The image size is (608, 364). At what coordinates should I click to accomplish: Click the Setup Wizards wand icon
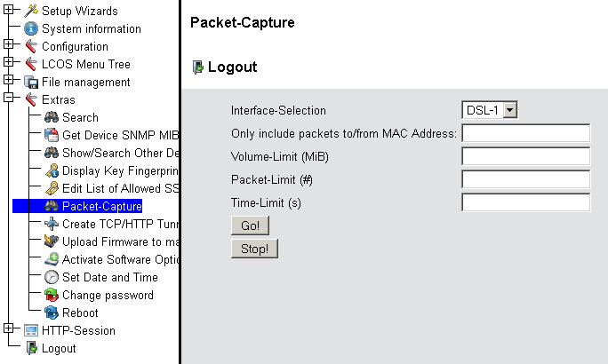(x=32, y=11)
